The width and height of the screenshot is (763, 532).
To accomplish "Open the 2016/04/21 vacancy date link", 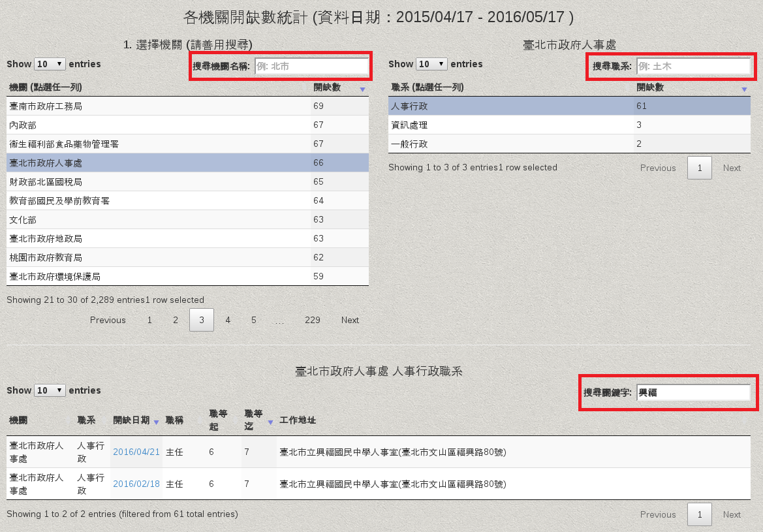I will (x=136, y=452).
